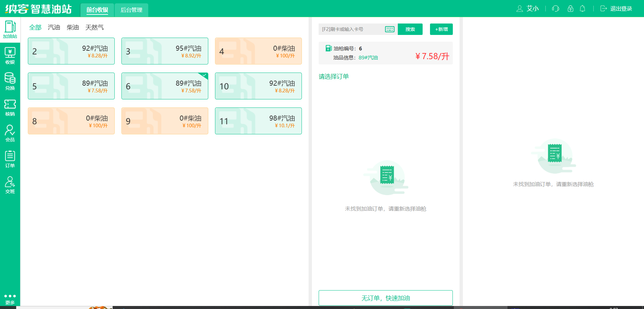
Task: Select fuel gun 2 with 92#汽油
Action: [71, 51]
